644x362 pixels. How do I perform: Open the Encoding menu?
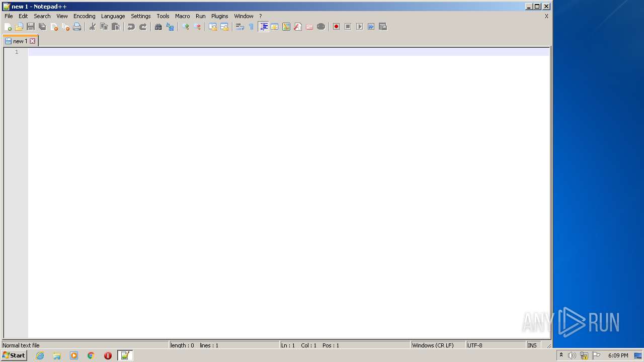[x=85, y=16]
